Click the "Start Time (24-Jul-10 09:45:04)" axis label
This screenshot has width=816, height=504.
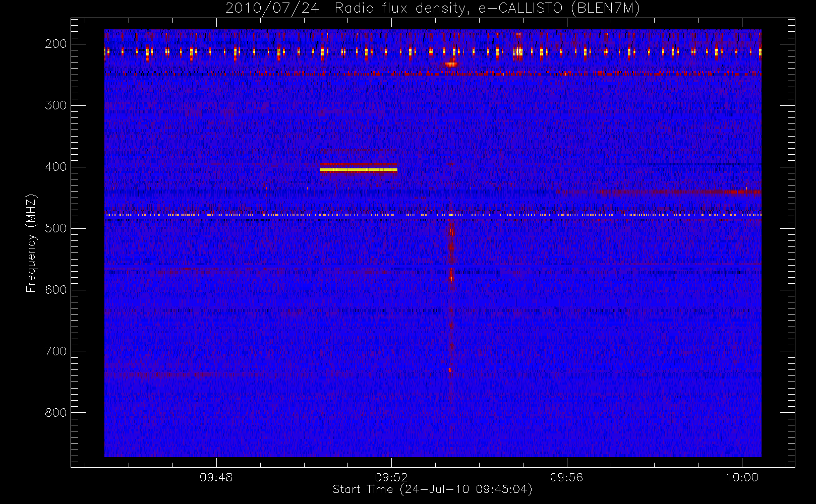433,489
